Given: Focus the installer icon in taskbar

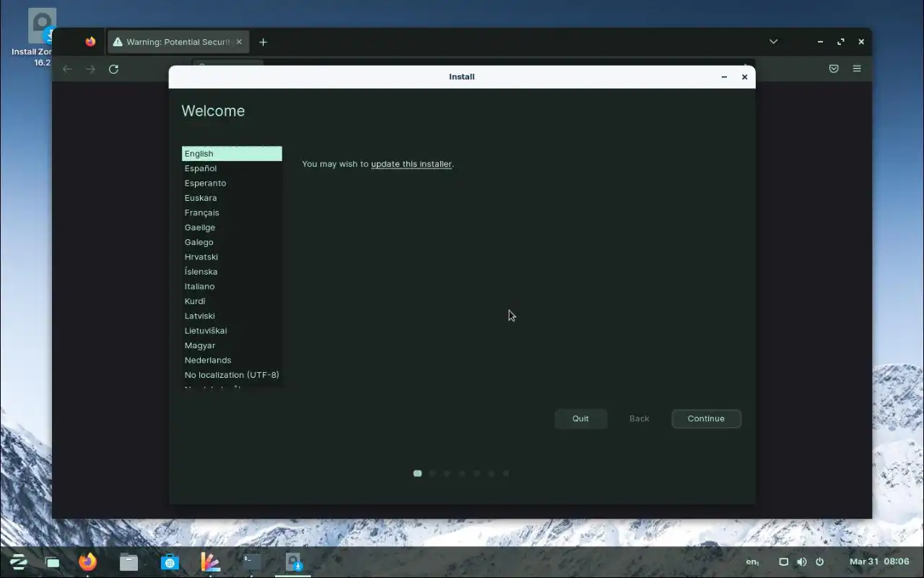Looking at the screenshot, I should point(293,561).
